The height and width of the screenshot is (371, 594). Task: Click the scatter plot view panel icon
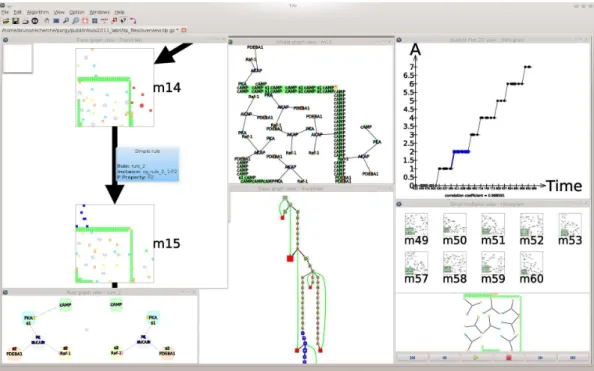(399, 40)
